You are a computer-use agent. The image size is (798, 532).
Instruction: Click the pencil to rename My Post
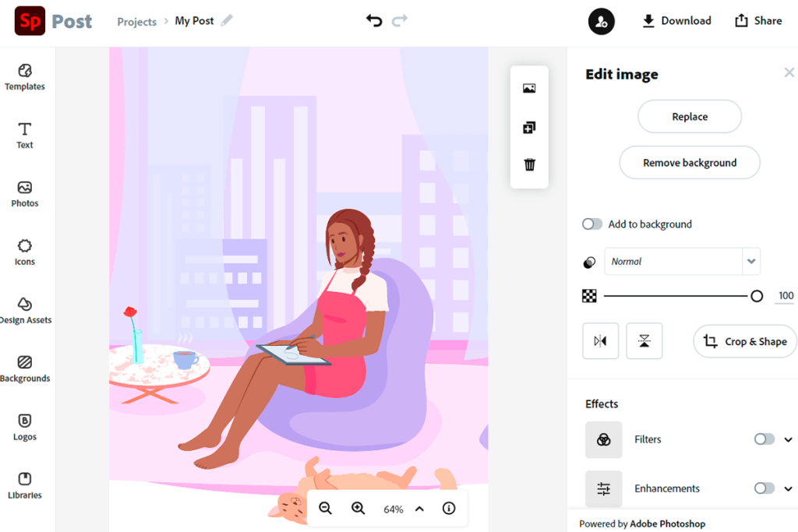pyautogui.click(x=228, y=21)
